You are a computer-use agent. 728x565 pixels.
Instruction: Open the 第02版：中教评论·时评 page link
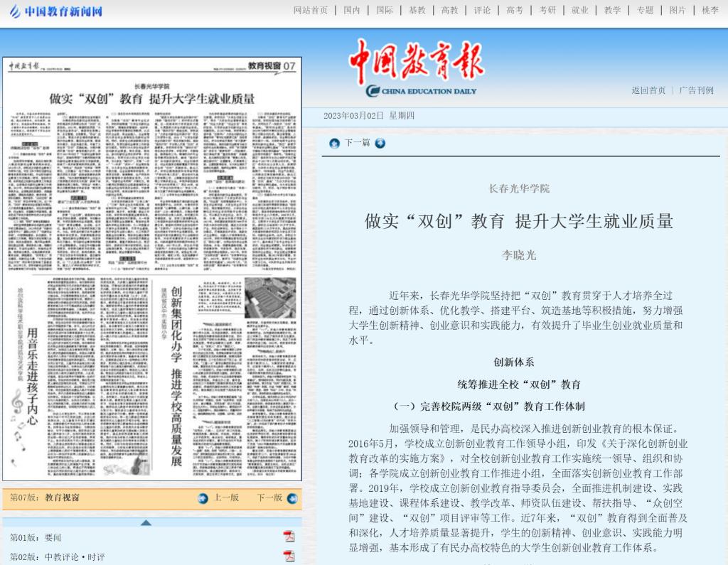pos(58,556)
